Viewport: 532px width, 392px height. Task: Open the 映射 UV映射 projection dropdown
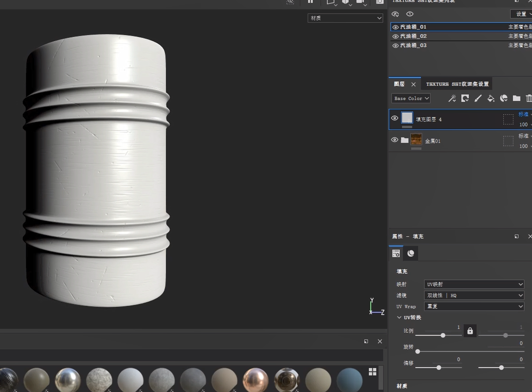pos(474,284)
